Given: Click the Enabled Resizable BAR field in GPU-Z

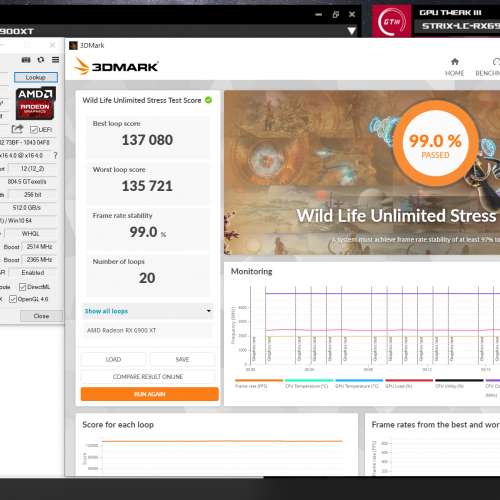Looking at the screenshot, I should coord(32,273).
